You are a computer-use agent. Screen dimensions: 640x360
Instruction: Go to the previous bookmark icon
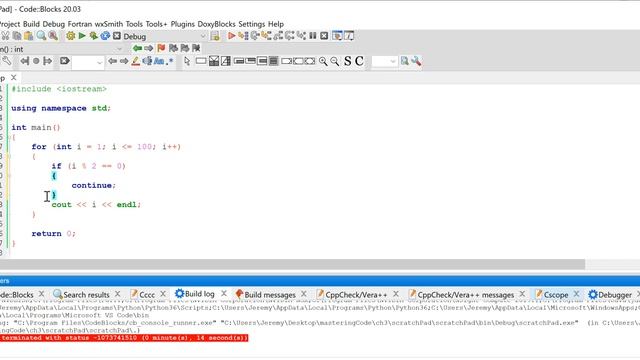[173, 49]
